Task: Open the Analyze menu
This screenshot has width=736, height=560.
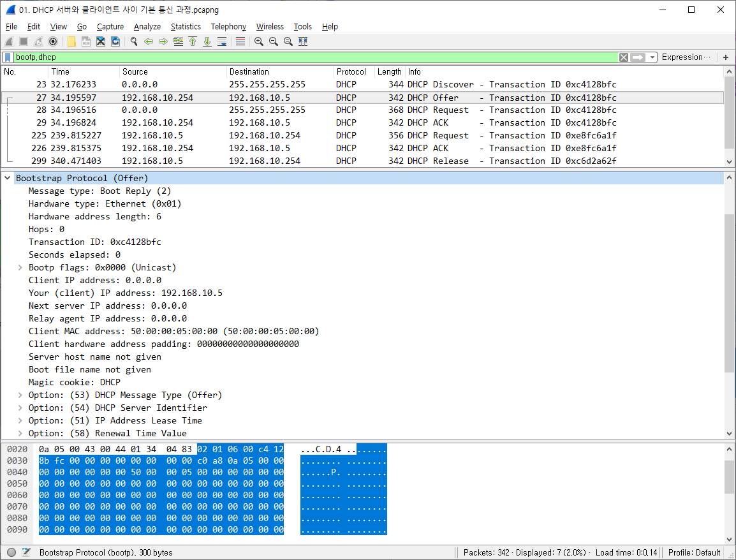Action: pyautogui.click(x=147, y=27)
